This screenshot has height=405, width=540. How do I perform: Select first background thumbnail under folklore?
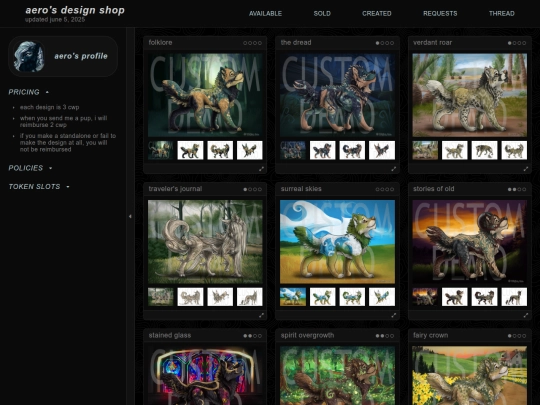click(160, 150)
